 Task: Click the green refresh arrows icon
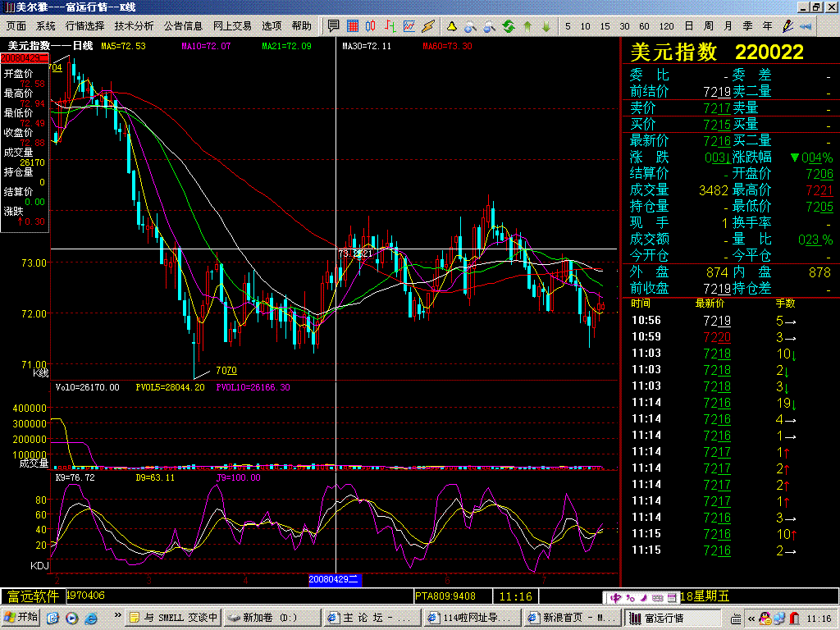509,25
